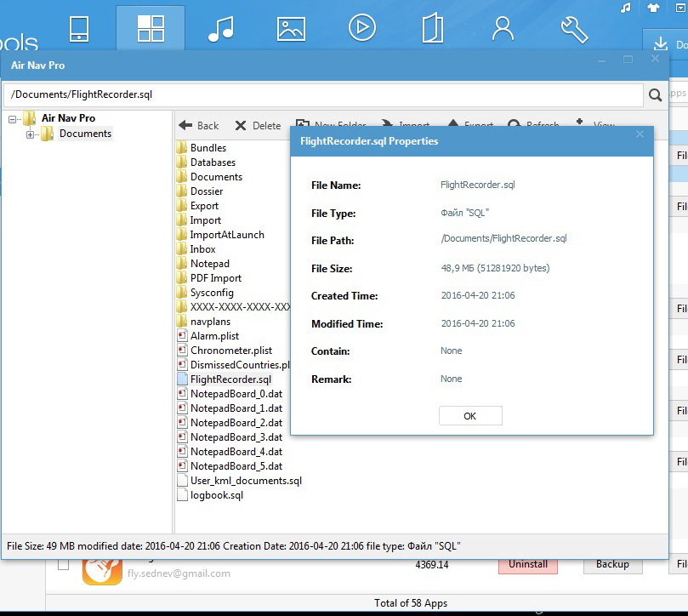Expand the Documents tree node
Screen dimensions: 688x616
[31, 134]
